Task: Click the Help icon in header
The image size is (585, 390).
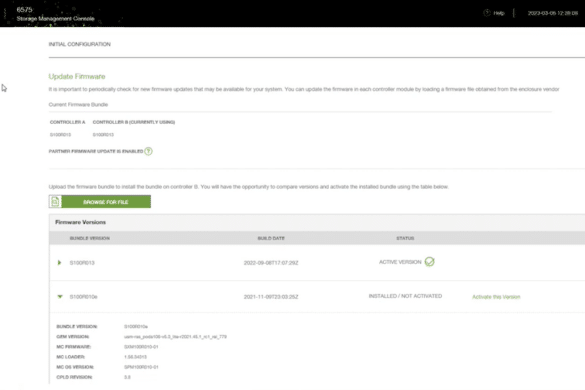Action: click(x=487, y=13)
